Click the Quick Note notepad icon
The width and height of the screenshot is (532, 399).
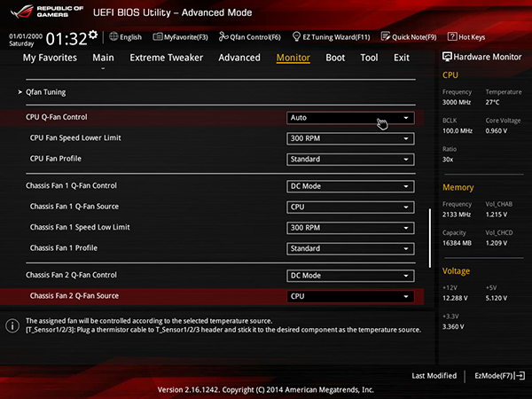pyautogui.click(x=386, y=36)
